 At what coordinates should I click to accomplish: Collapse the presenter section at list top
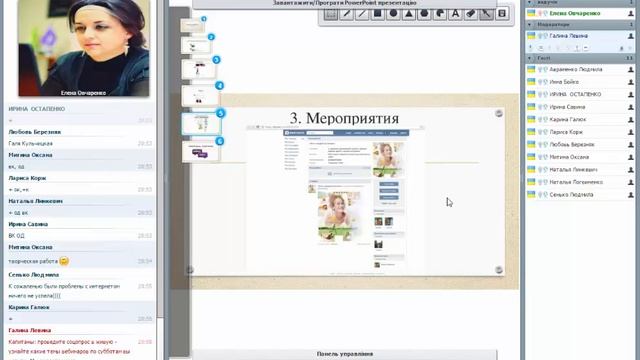point(530,2)
